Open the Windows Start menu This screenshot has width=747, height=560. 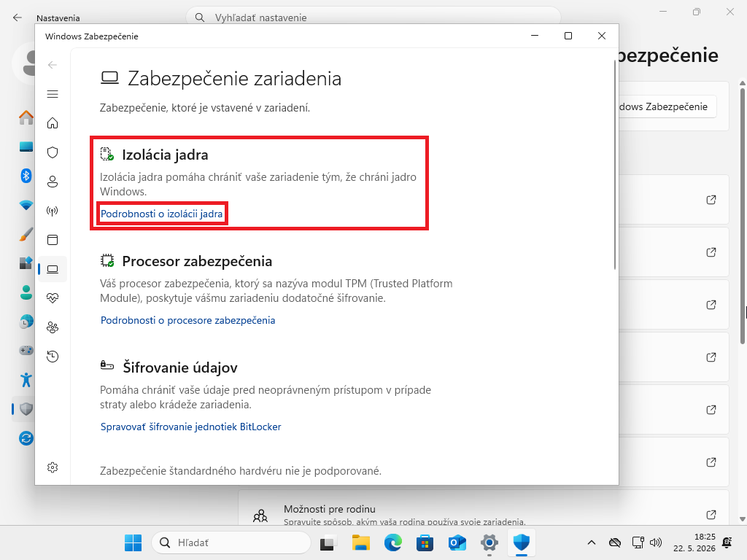pos(133,542)
